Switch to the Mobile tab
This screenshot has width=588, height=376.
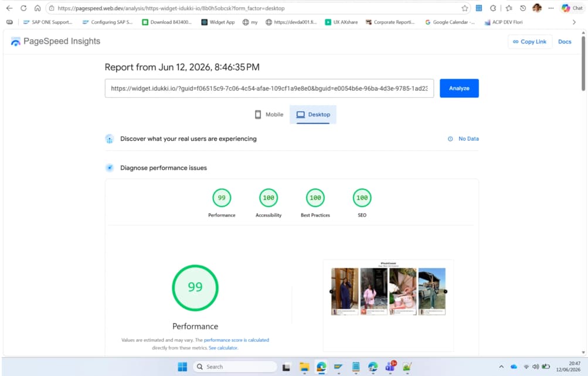click(x=269, y=114)
